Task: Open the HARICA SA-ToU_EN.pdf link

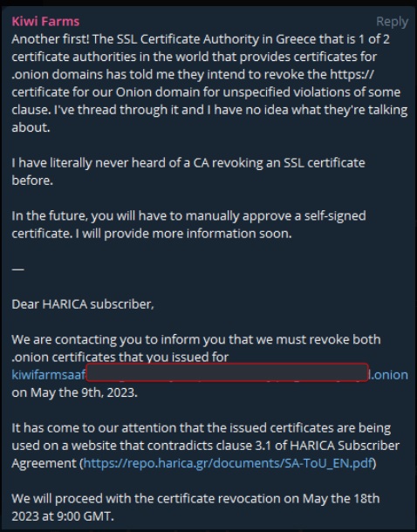Action: point(228,463)
